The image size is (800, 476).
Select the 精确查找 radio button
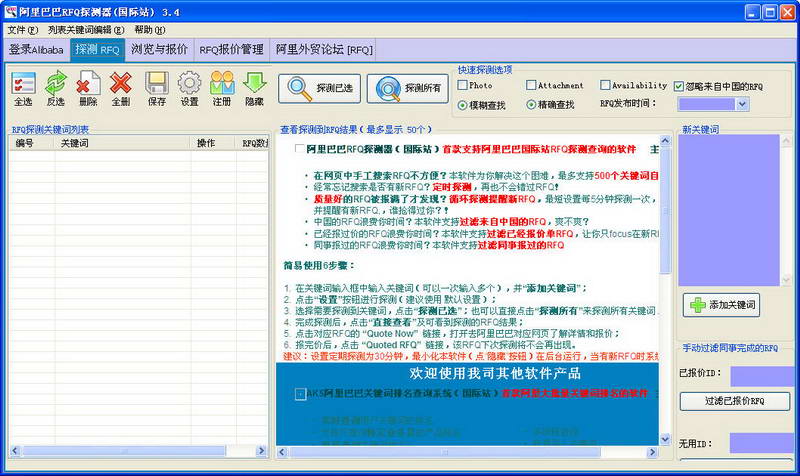coord(532,104)
